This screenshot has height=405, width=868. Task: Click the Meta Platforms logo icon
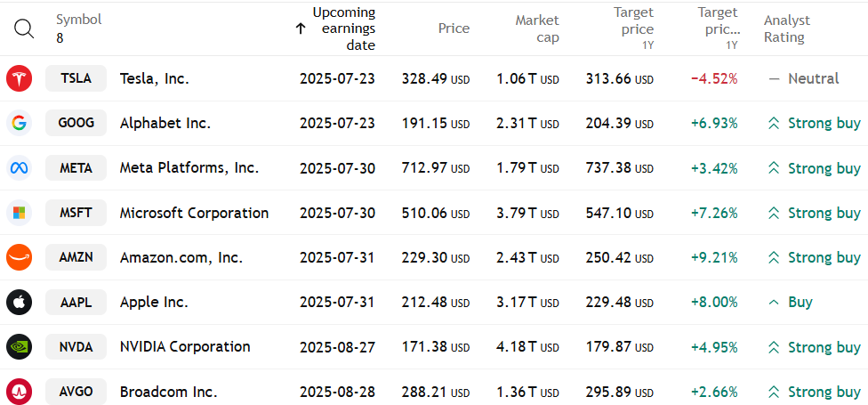point(19,168)
